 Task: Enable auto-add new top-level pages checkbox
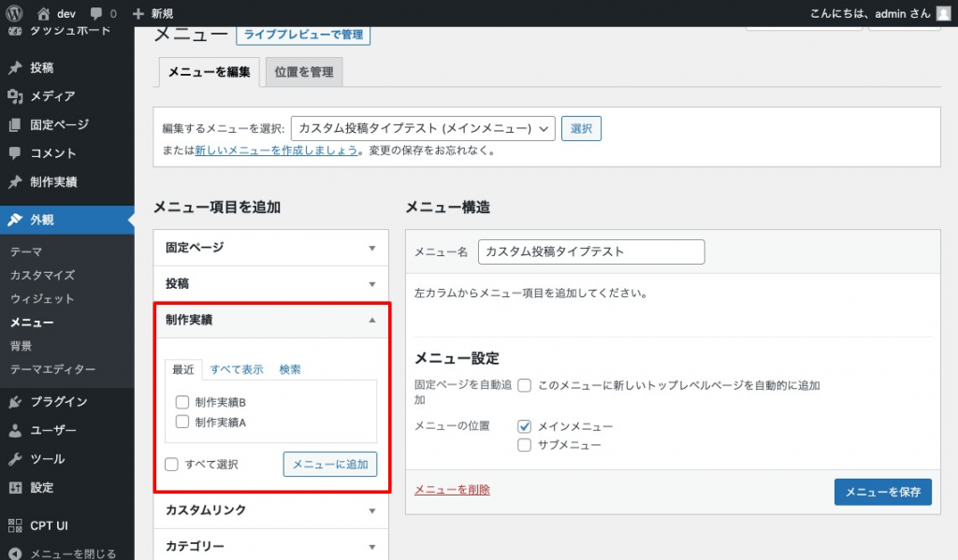coord(524,385)
